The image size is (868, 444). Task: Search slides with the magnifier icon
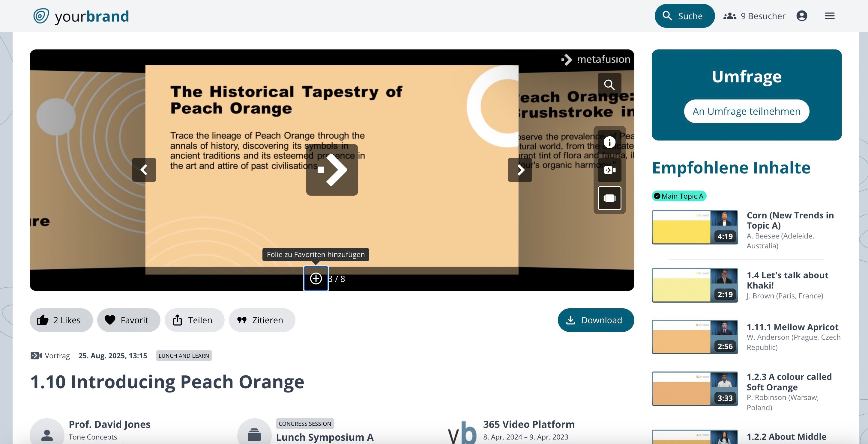(609, 84)
